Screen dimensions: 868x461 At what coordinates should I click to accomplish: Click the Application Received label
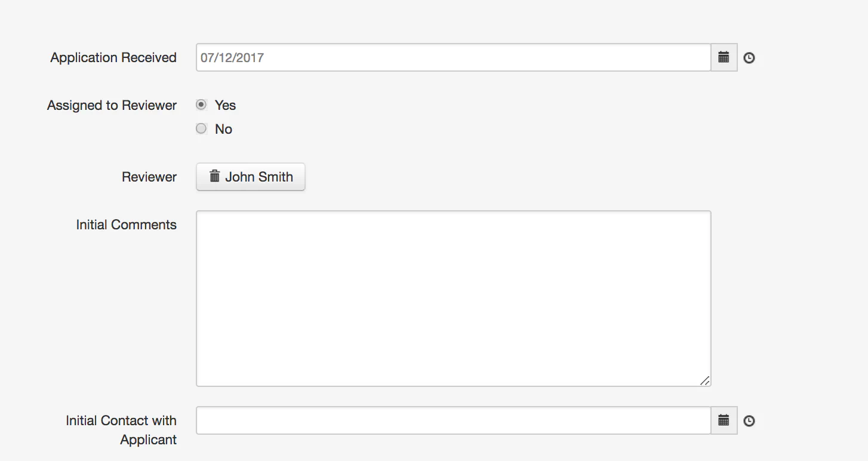tap(113, 57)
